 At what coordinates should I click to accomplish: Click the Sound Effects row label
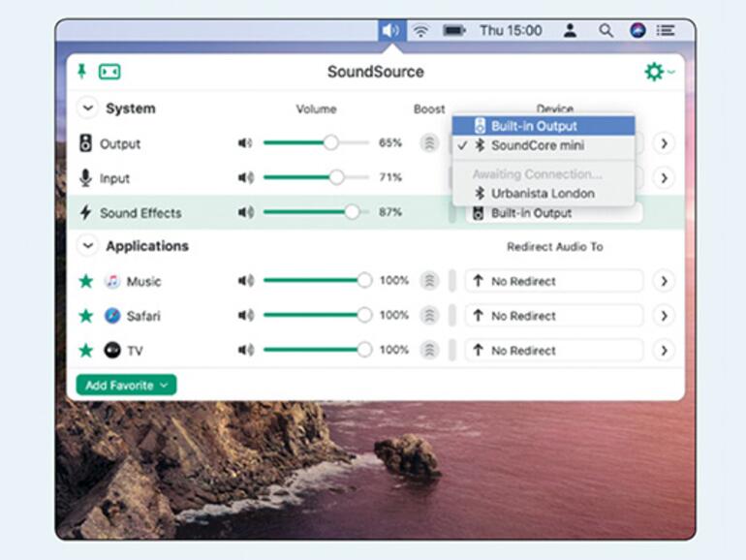pos(140,213)
